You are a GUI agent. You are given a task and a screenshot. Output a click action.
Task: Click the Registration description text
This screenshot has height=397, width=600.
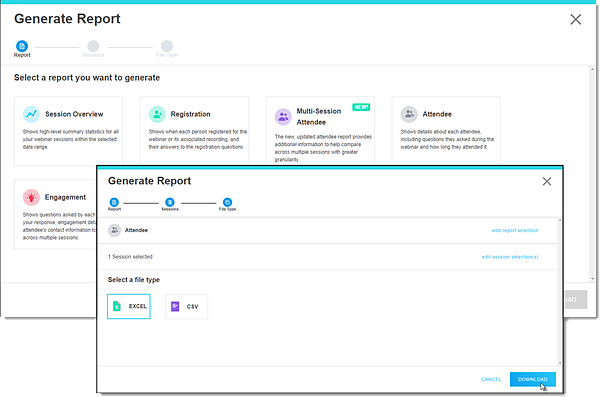coord(197,139)
